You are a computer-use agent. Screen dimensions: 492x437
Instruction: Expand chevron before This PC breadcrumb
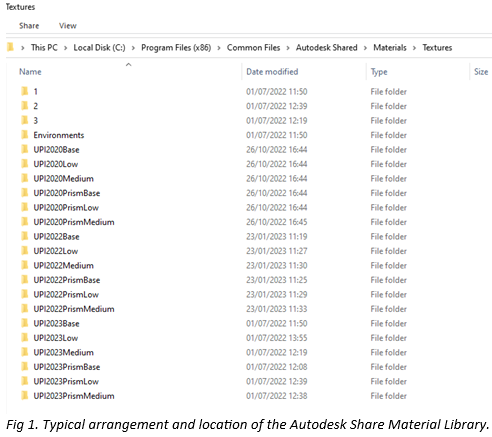22,48
